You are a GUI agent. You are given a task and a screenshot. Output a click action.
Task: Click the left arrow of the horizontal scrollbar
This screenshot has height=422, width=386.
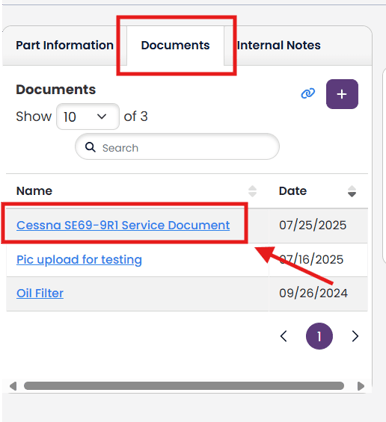coord(13,386)
